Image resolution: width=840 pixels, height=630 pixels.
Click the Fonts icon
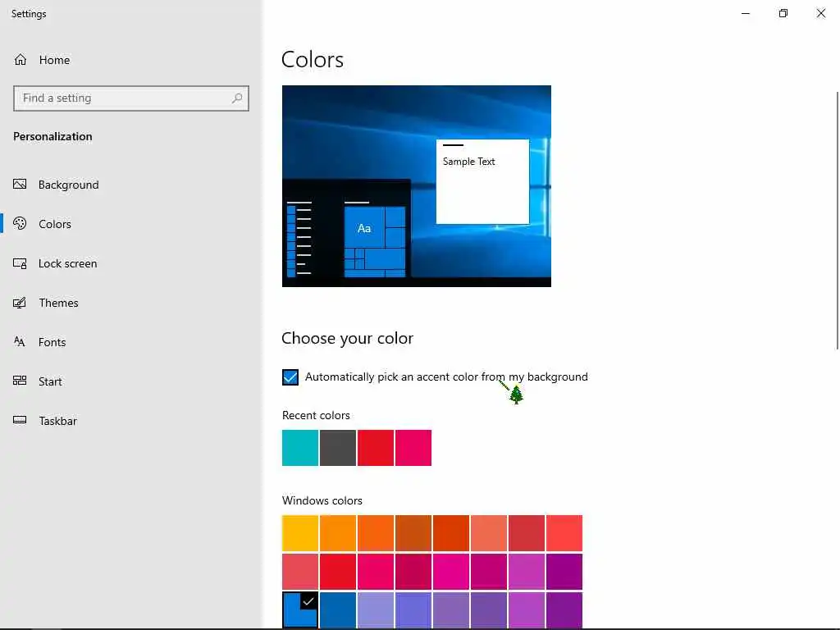tap(20, 342)
